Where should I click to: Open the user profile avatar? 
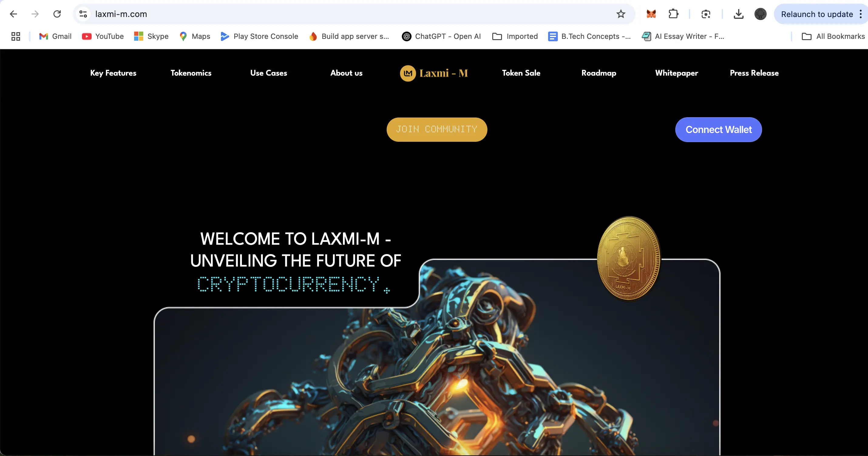(x=760, y=14)
